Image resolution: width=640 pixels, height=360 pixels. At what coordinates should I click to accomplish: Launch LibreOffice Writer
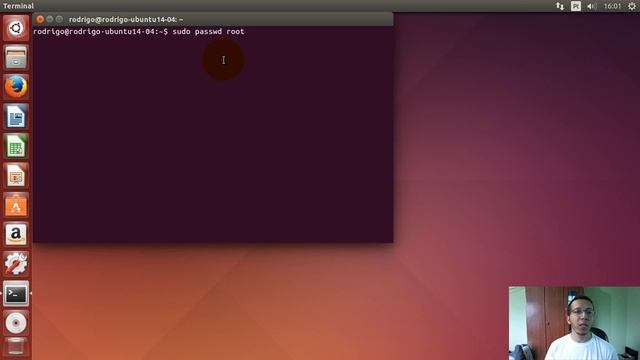(16, 117)
